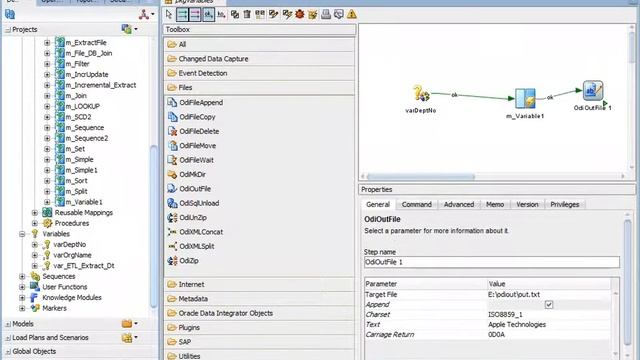640x360 pixels.
Task: Select the OdiFileCopy tool
Action: click(197, 117)
